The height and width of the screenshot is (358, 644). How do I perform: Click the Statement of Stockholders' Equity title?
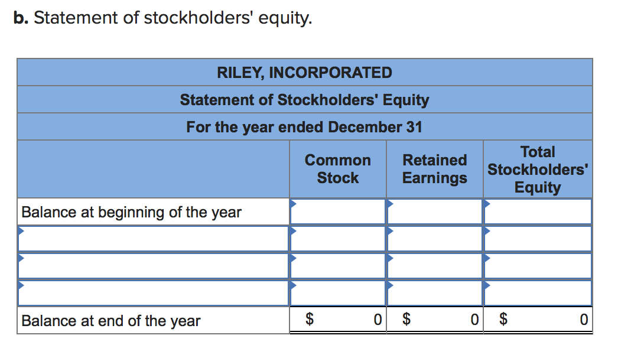(305, 99)
